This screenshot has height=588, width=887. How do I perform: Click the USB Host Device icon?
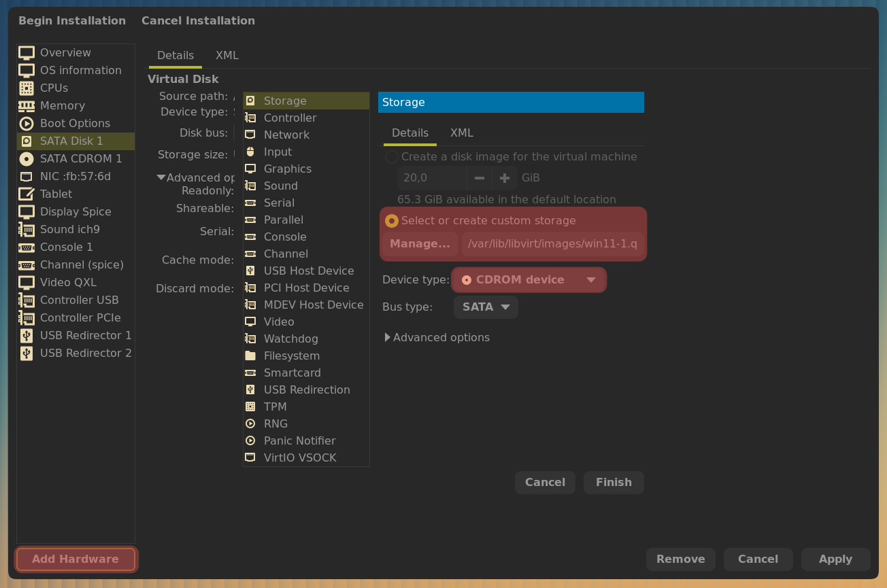[x=250, y=271]
